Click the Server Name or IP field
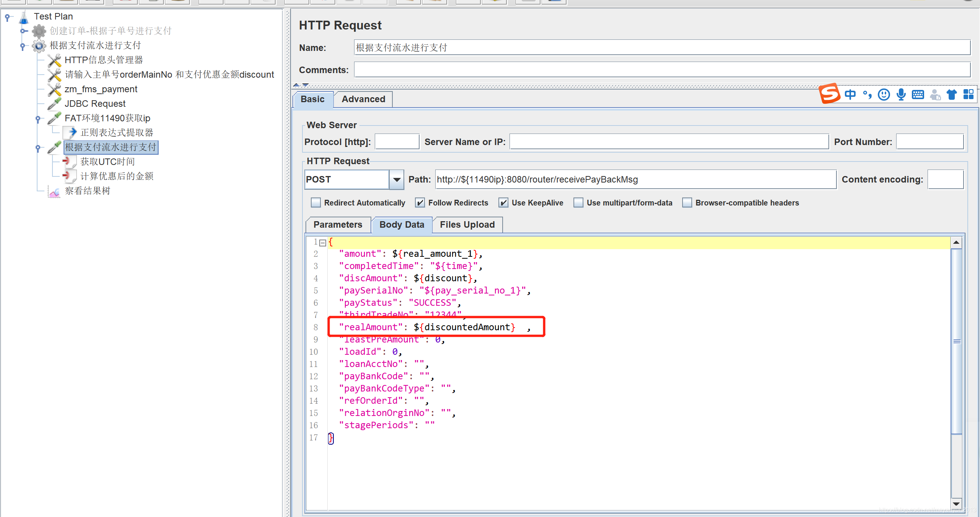980x517 pixels. (x=669, y=142)
